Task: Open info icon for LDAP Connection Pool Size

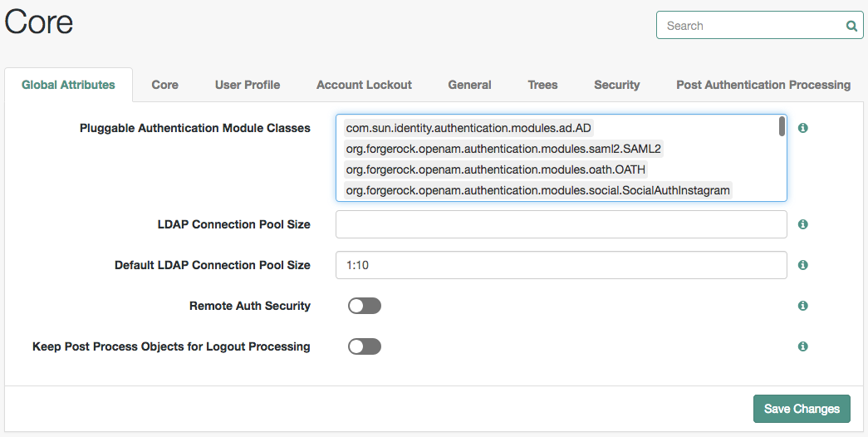Action: 802,224
